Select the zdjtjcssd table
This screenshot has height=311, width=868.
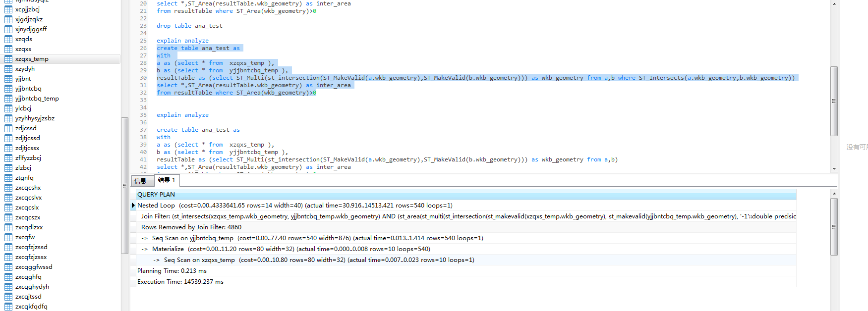tap(27, 138)
